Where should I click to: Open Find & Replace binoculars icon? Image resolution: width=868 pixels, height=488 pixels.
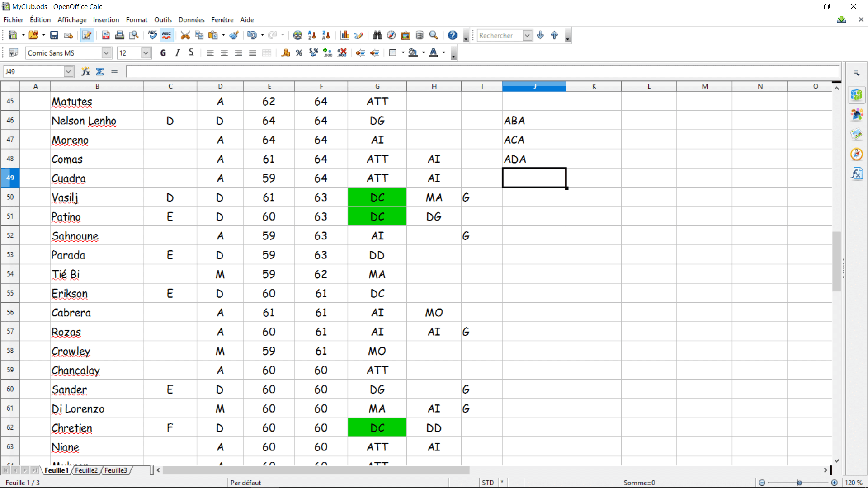[x=377, y=35]
